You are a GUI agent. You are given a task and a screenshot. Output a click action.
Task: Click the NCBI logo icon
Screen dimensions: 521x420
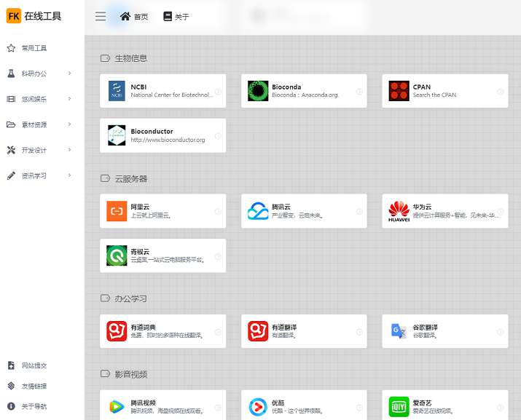[x=117, y=91]
